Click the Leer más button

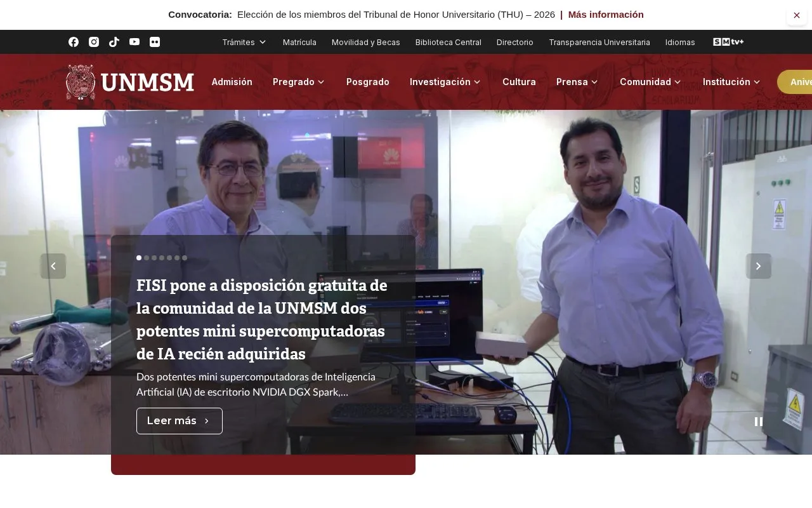[x=180, y=421]
